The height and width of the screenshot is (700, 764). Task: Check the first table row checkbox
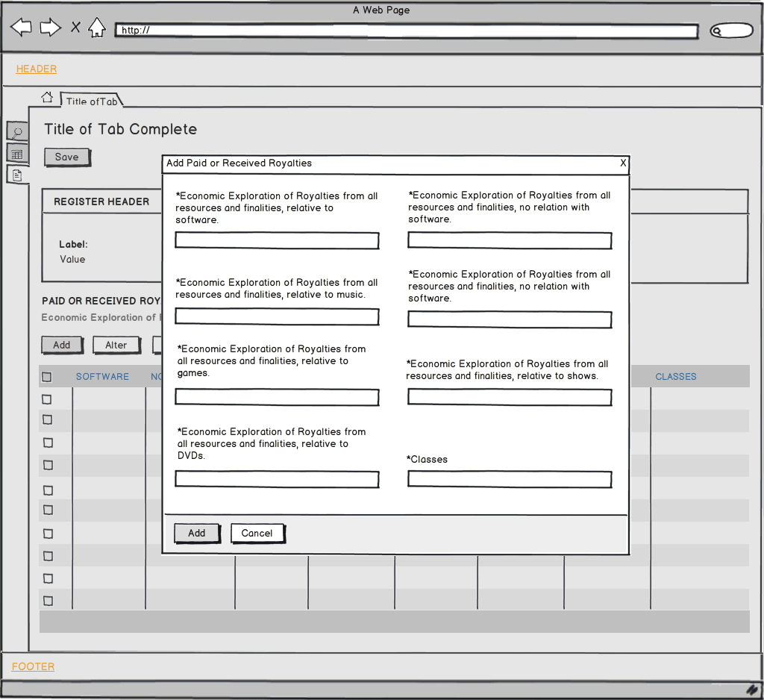coord(47,399)
